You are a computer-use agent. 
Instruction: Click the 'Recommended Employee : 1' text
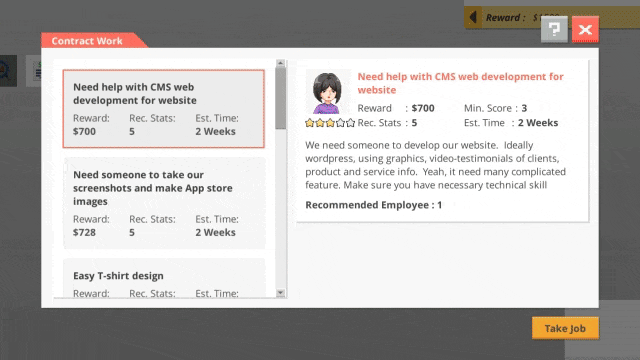pyautogui.click(x=373, y=205)
